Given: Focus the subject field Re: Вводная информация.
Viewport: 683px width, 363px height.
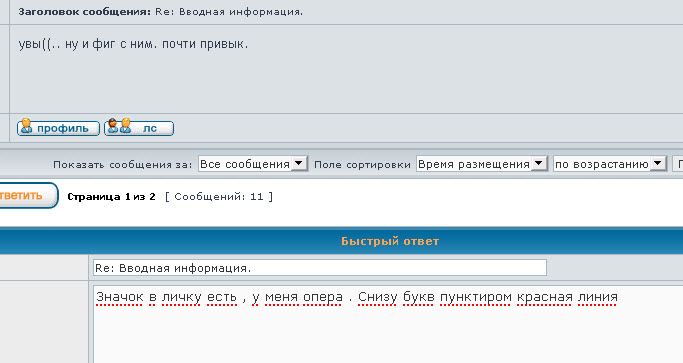Looking at the screenshot, I should tap(320, 268).
